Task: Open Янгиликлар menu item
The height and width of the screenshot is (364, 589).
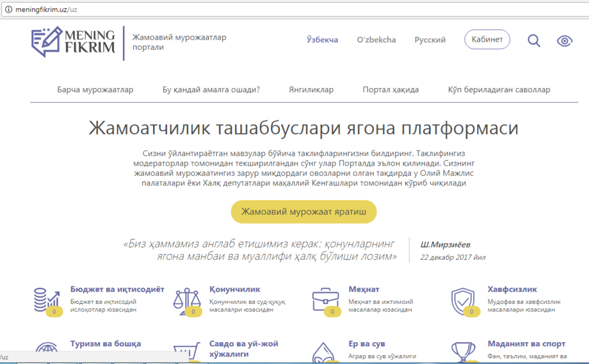Action: point(311,90)
